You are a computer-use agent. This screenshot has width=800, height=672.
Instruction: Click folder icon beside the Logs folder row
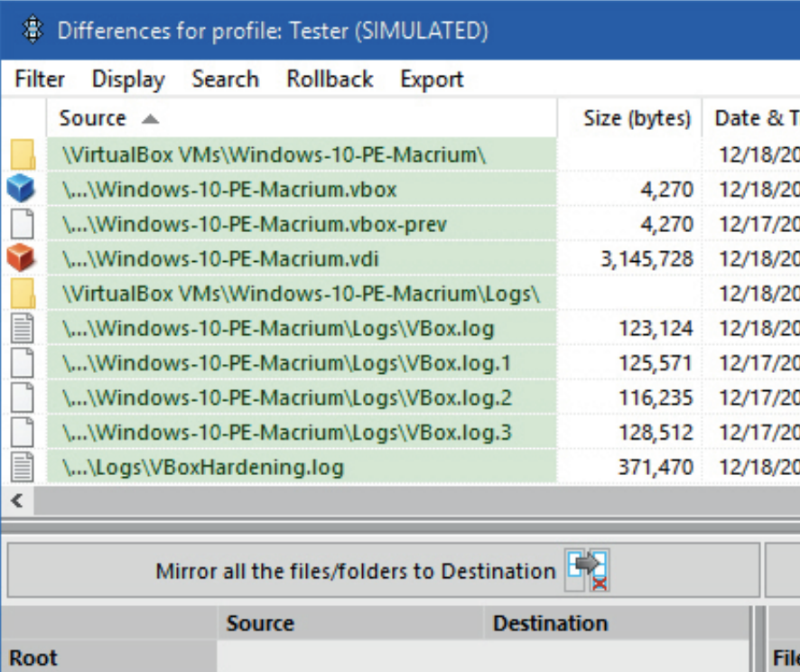22,294
